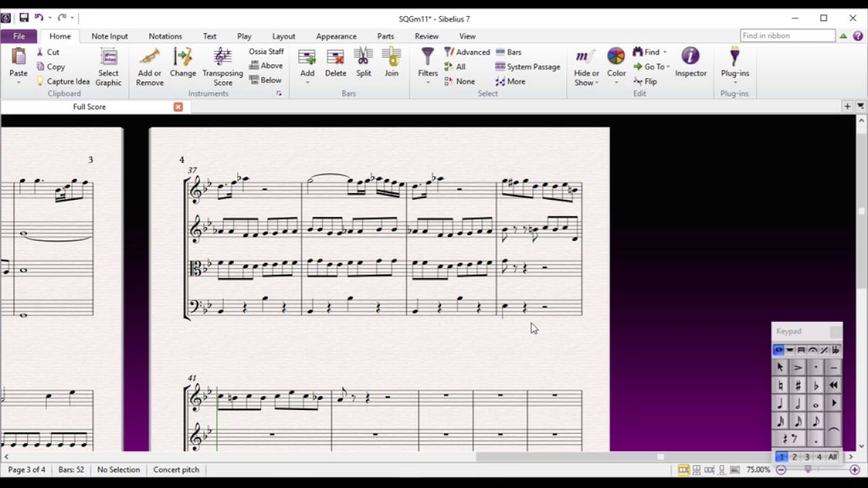Adjust the zoom slider handle
The image size is (868, 488).
pyautogui.click(x=808, y=470)
